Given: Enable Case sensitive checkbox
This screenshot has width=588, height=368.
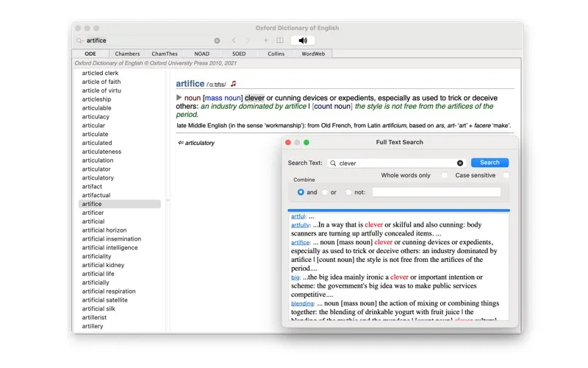Looking at the screenshot, I should pyautogui.click(x=506, y=175).
